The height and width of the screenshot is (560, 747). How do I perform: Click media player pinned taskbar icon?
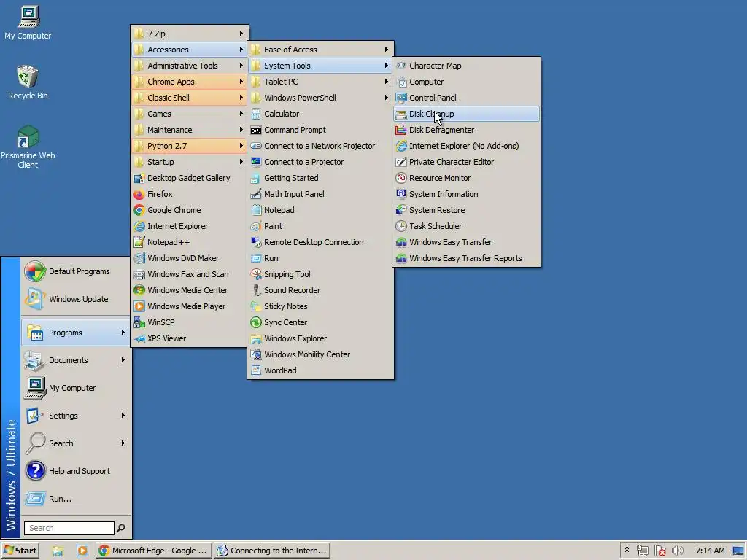(82, 551)
